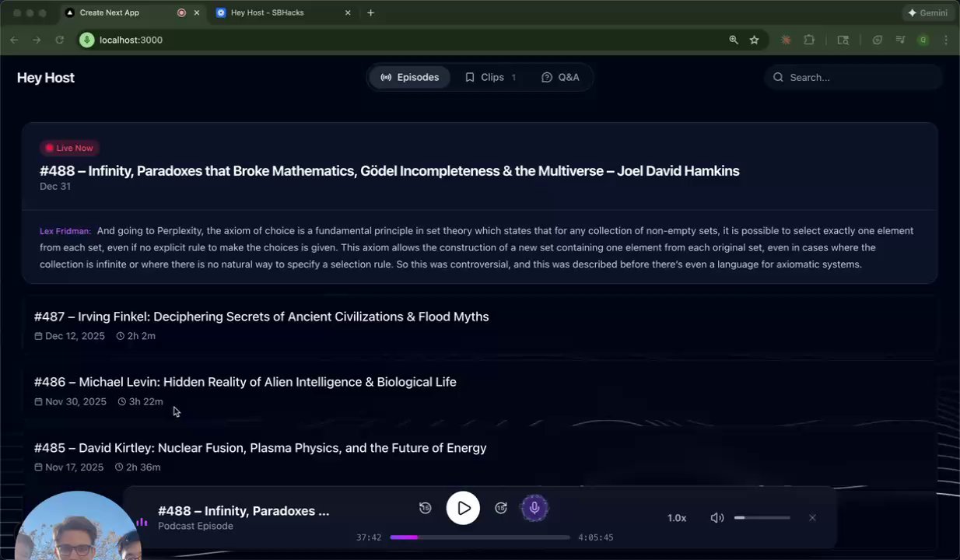The width and height of the screenshot is (960, 560).
Task: Open a new browser tab
Action: (370, 12)
